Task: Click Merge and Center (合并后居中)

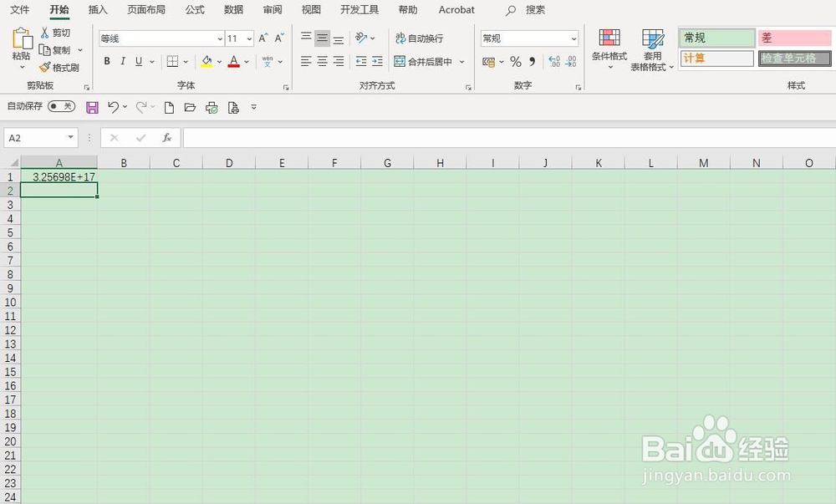Action: click(x=423, y=62)
